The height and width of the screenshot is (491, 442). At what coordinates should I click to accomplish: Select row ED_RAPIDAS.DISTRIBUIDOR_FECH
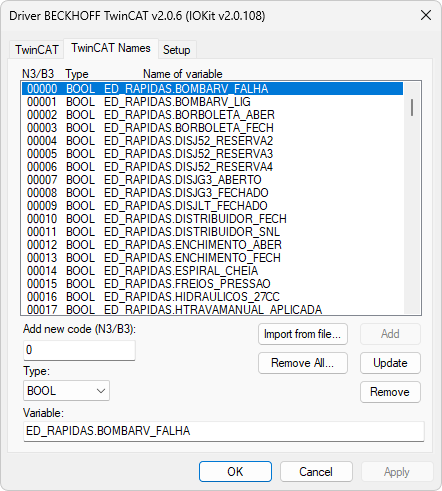[x=212, y=219]
